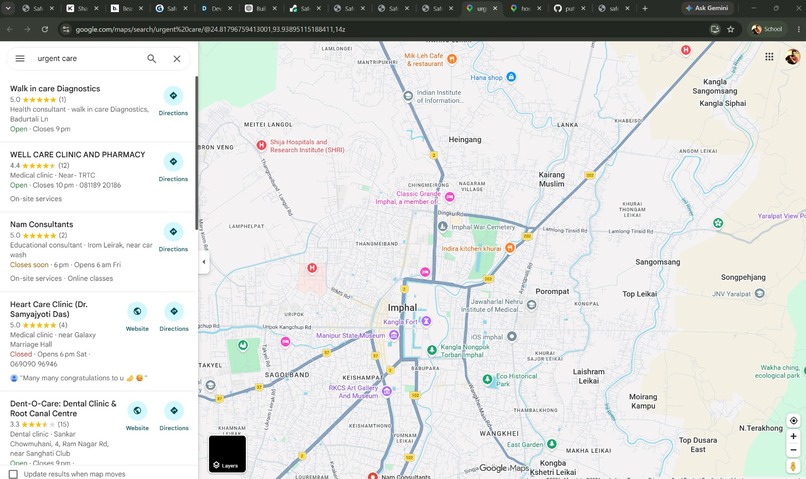The height and width of the screenshot is (479, 806).
Task: Focus the urgent care search box
Action: [87, 59]
